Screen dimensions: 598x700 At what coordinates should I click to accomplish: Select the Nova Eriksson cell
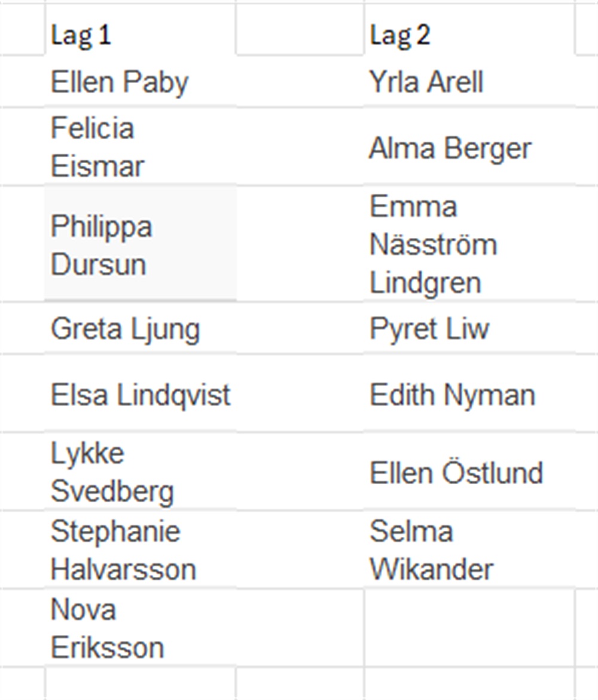pos(141,628)
